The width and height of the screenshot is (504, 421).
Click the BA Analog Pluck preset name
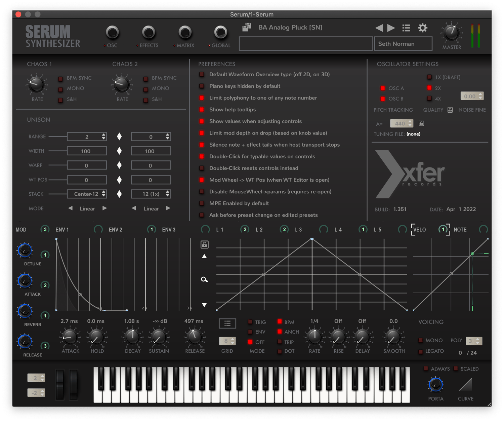point(290,27)
